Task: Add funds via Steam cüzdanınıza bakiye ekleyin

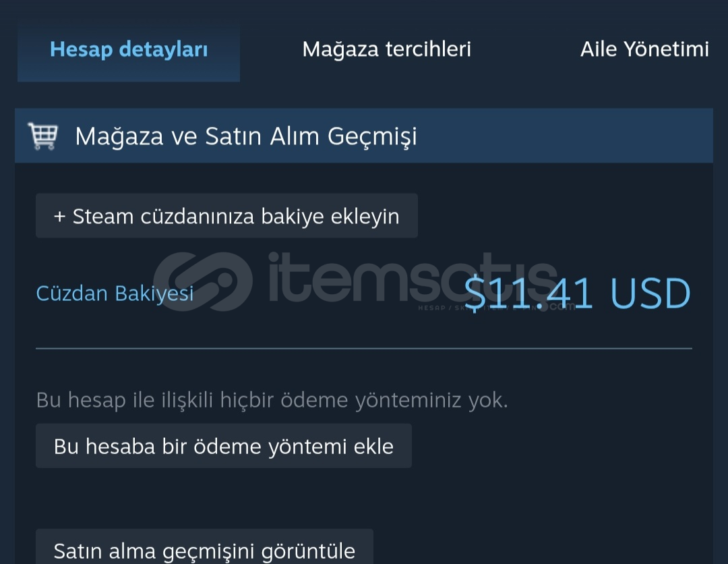Action: [x=226, y=216]
